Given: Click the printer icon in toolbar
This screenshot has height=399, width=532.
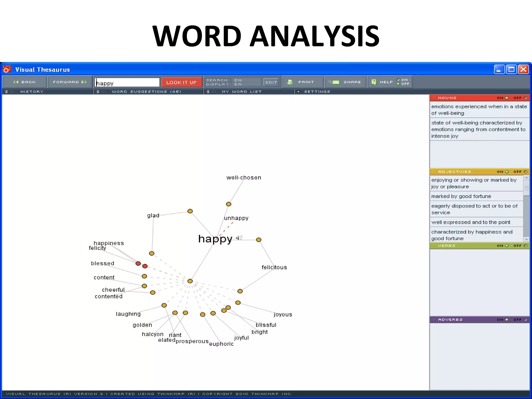Looking at the screenshot, I should click(x=290, y=82).
